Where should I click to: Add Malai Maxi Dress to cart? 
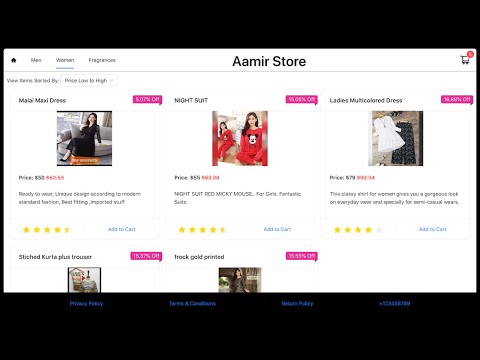(122, 229)
